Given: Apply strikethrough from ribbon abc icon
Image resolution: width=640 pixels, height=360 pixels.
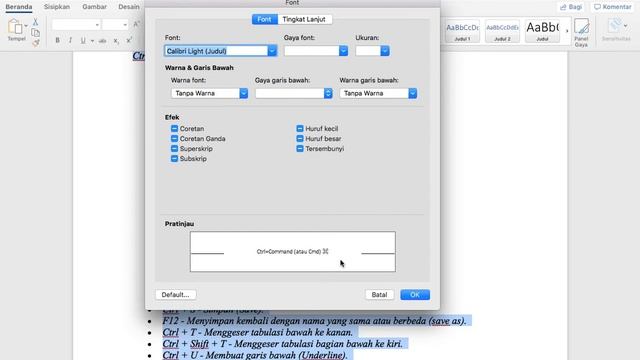Looking at the screenshot, I should 102,41.
